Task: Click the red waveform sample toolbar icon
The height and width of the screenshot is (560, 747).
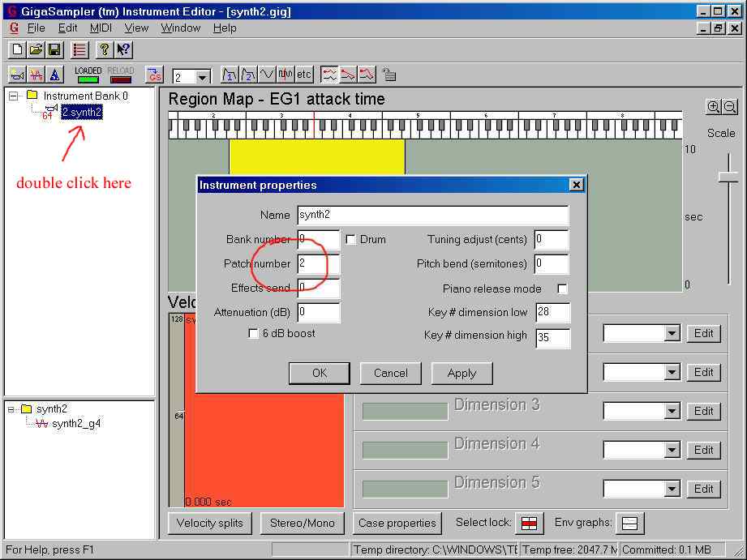Action: [36, 75]
